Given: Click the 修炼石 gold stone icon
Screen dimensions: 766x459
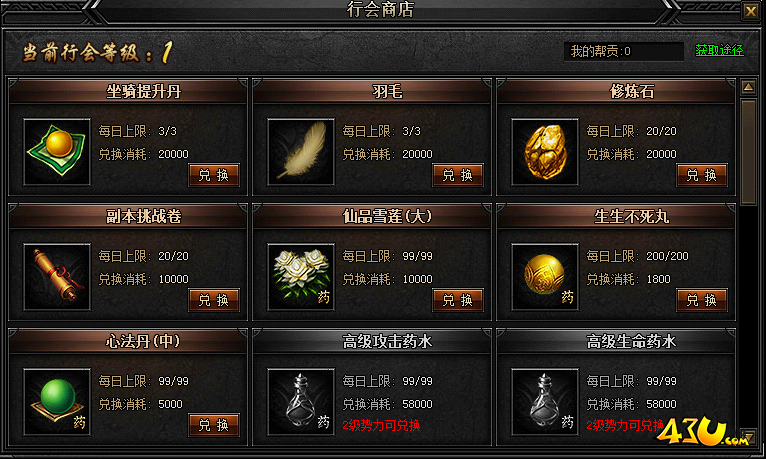Looking at the screenshot, I should [x=545, y=152].
